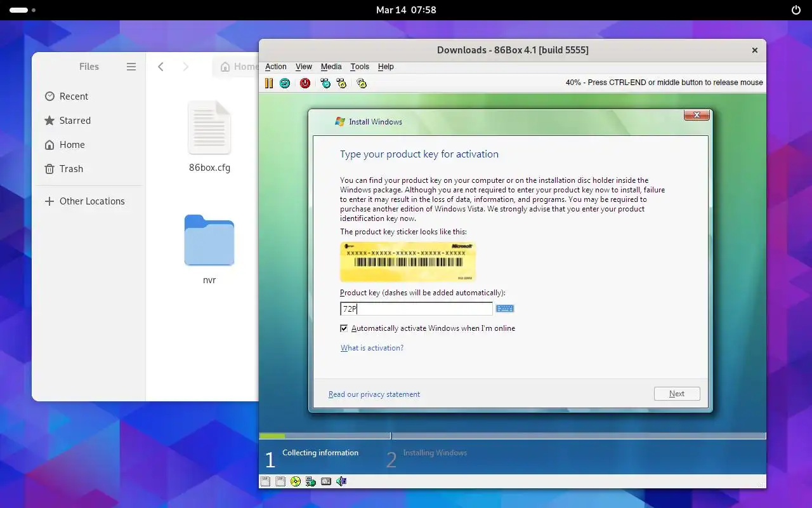Open the Action menu

coord(276,67)
